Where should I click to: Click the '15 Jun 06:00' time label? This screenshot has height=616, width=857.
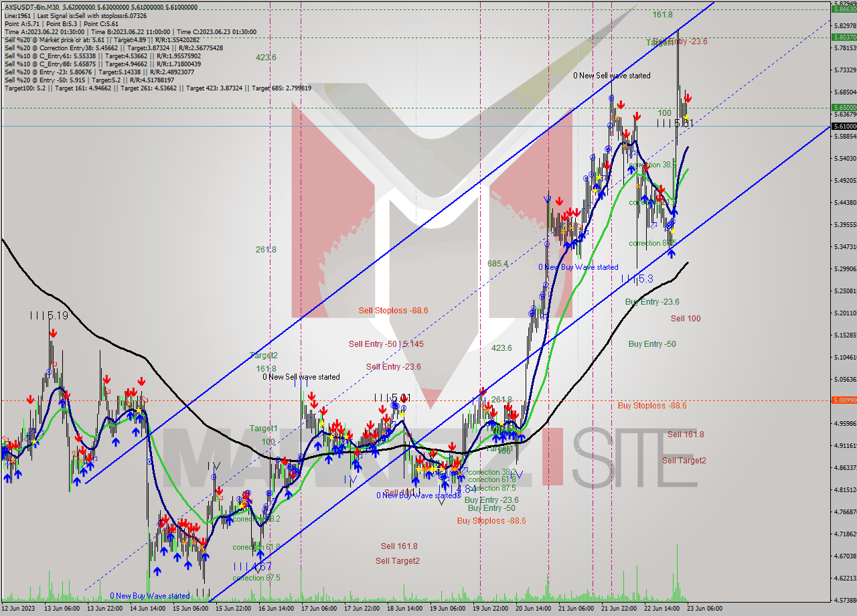click(189, 609)
